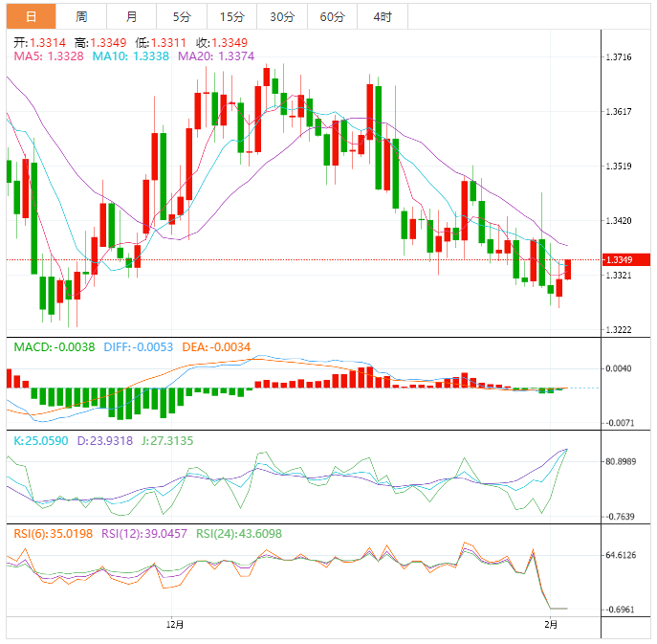Switch to the monthly 月 tab
The height and width of the screenshot is (644, 657).
point(132,16)
